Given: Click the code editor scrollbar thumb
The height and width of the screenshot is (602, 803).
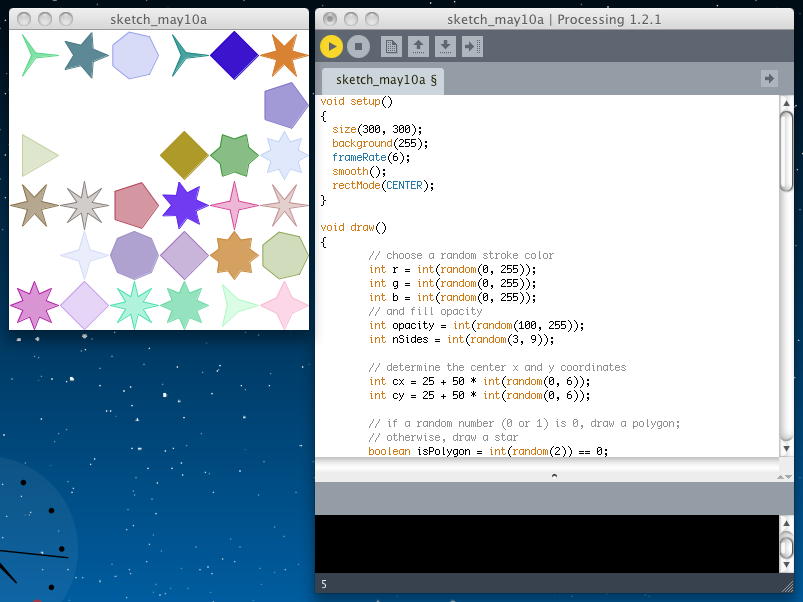Looking at the screenshot, I should click(787, 150).
